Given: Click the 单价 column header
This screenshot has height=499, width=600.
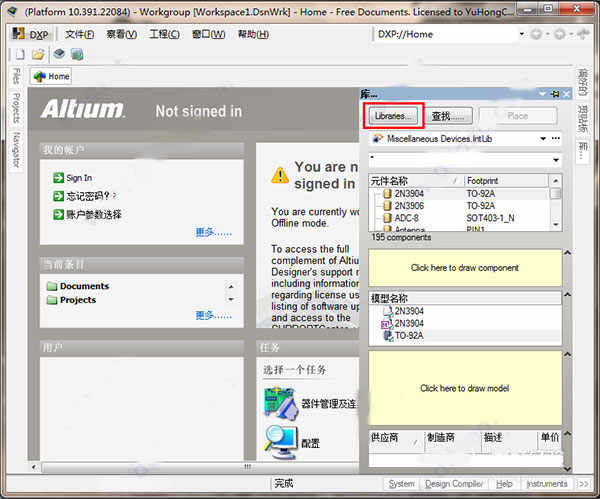Looking at the screenshot, I should point(550,438).
